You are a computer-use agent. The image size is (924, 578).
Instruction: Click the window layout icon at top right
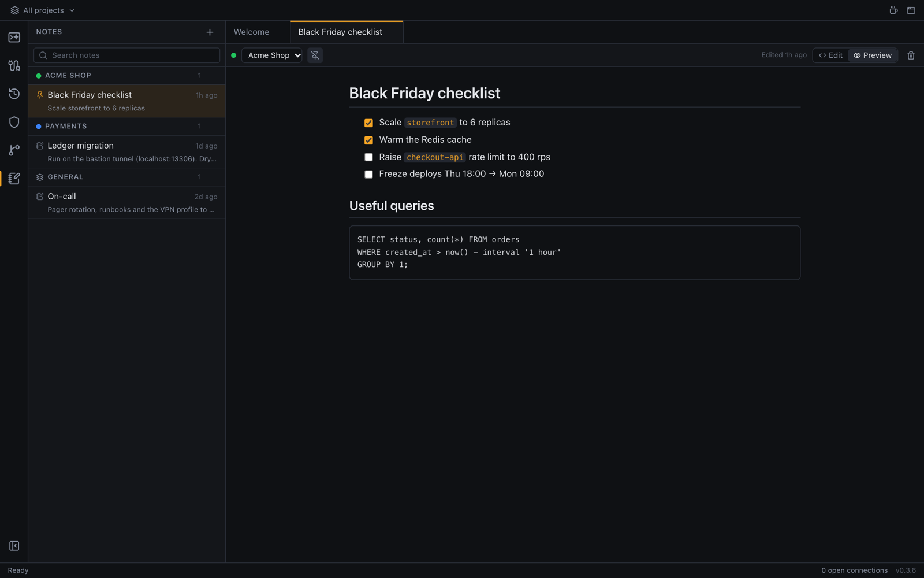coord(911,10)
